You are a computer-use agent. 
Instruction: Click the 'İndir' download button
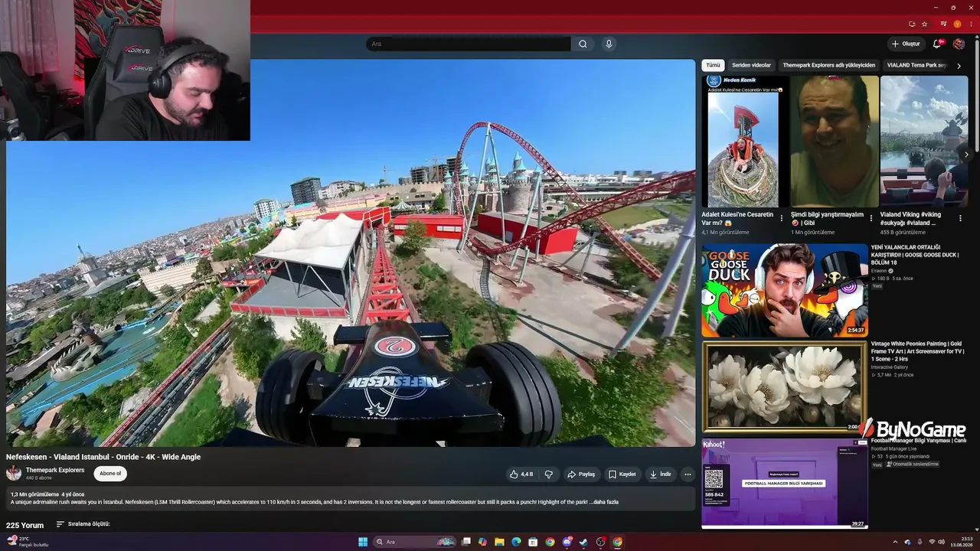[661, 474]
